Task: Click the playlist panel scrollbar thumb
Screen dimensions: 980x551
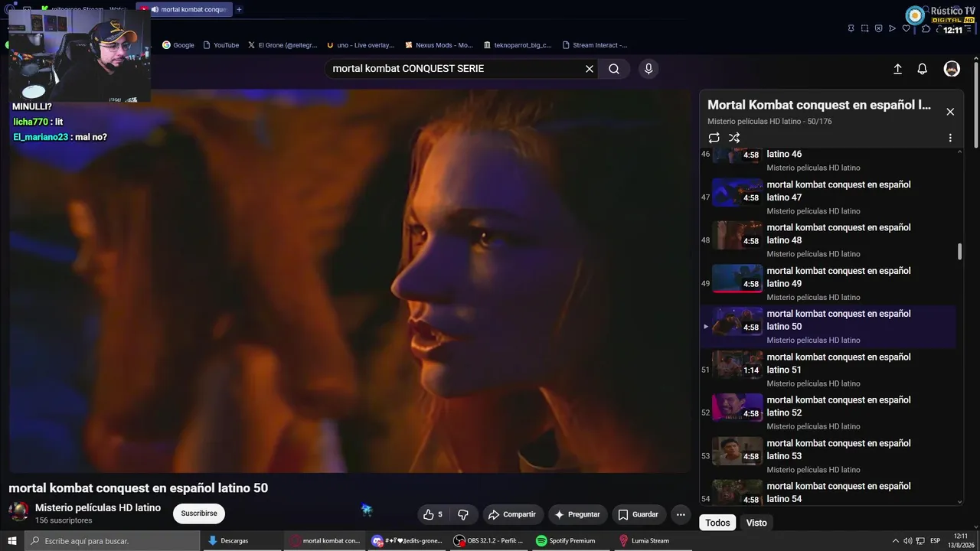Action: pyautogui.click(x=959, y=251)
